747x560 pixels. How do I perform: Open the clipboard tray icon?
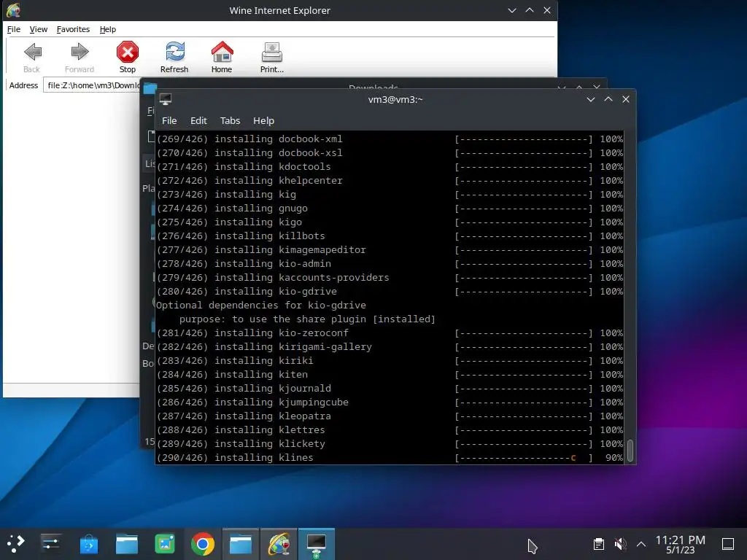(x=599, y=544)
